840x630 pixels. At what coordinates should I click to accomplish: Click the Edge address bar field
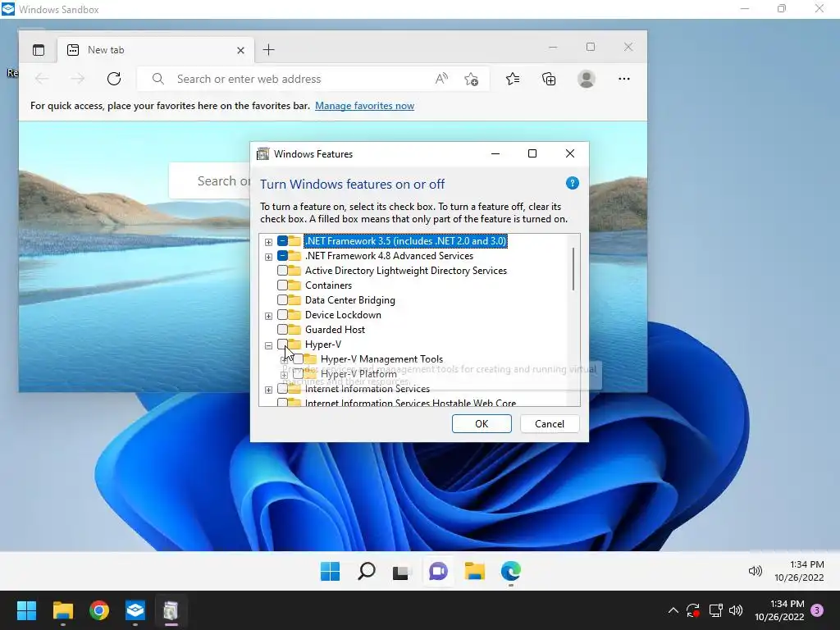pos(313,80)
